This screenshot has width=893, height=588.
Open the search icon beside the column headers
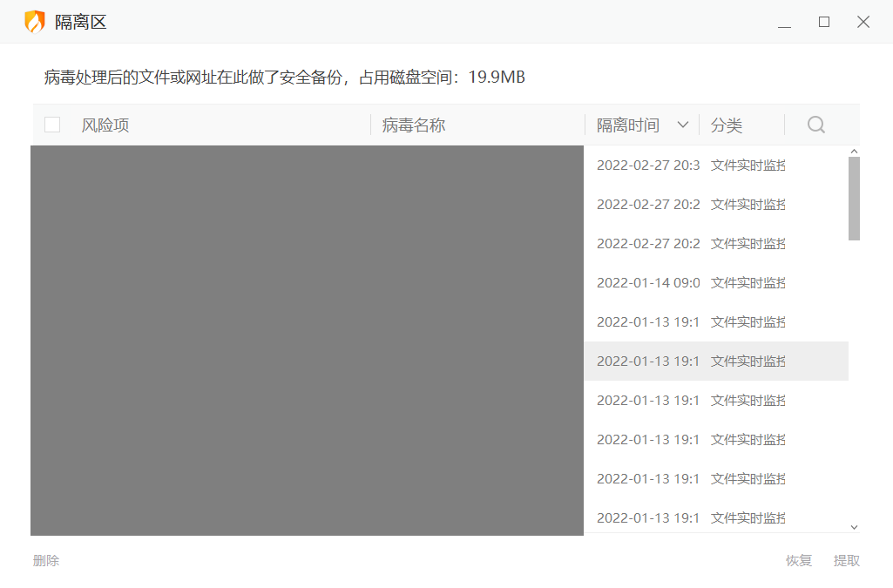pyautogui.click(x=815, y=125)
